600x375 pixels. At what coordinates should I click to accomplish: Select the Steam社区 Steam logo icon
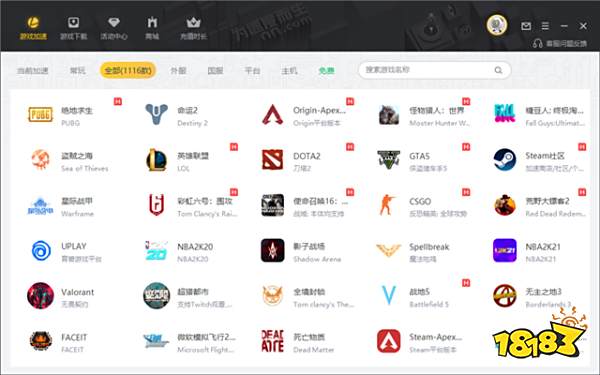coord(505,160)
